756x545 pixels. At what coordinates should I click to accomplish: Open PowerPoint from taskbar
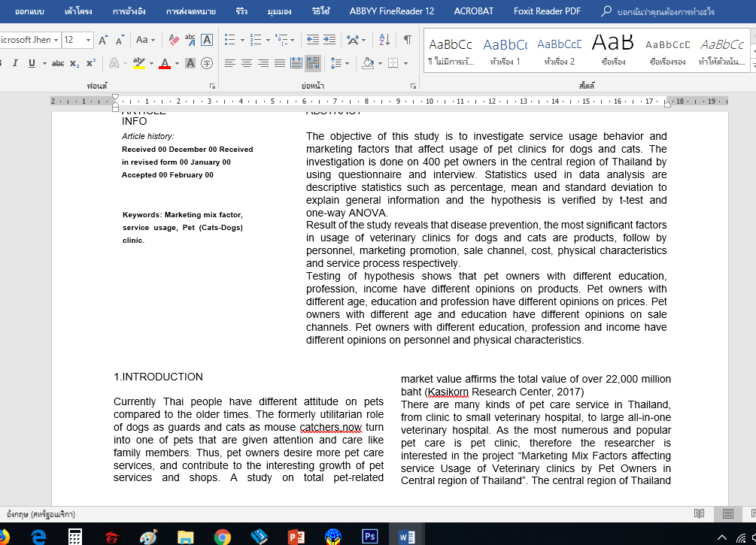296,536
